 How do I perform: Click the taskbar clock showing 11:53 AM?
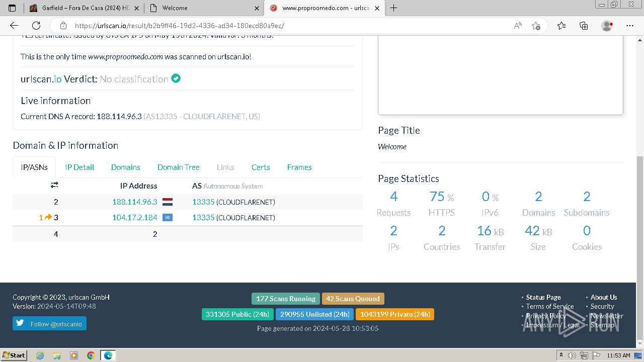pyautogui.click(x=618, y=355)
